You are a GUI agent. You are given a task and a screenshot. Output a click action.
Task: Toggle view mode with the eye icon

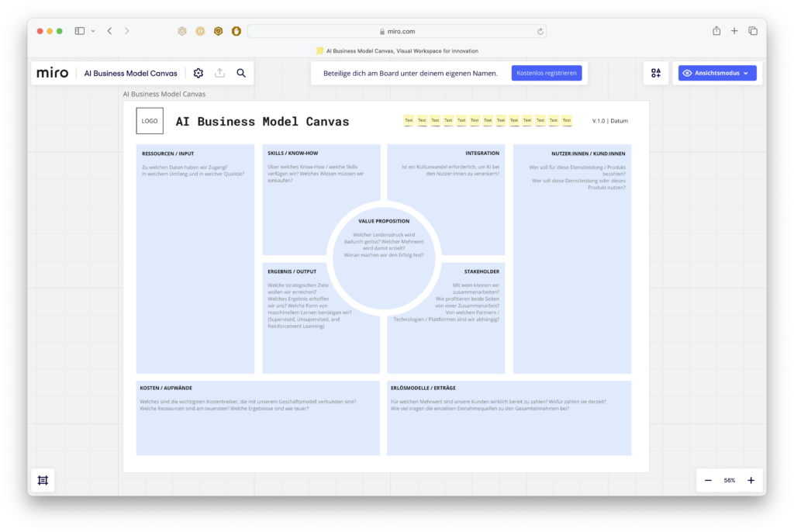coord(689,72)
